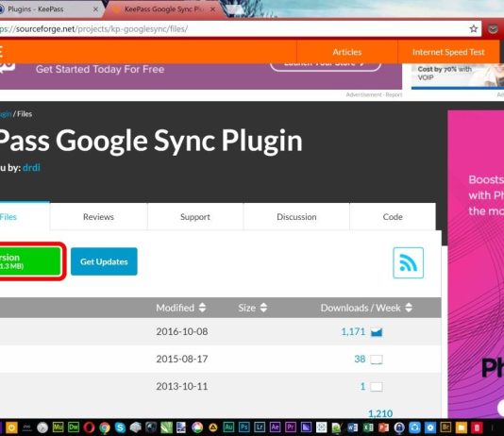The width and height of the screenshot is (504, 436).
Task: View the Code tab
Action: (393, 217)
